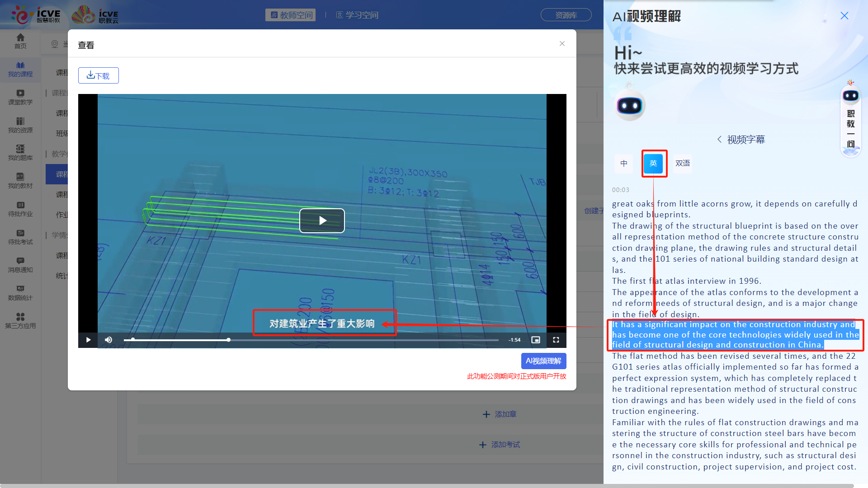868x488 pixels.
Task: Close the 查看 dialog
Action: click(562, 44)
